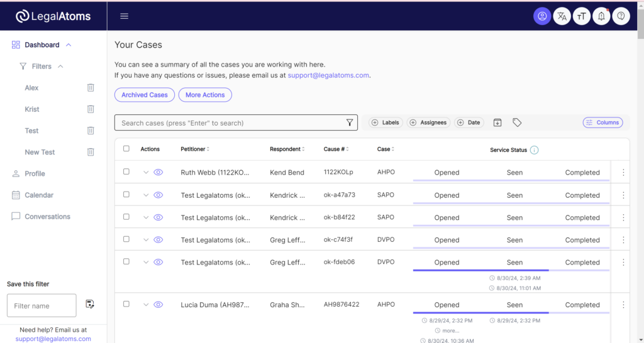Open the user account icon in header

pyautogui.click(x=542, y=16)
